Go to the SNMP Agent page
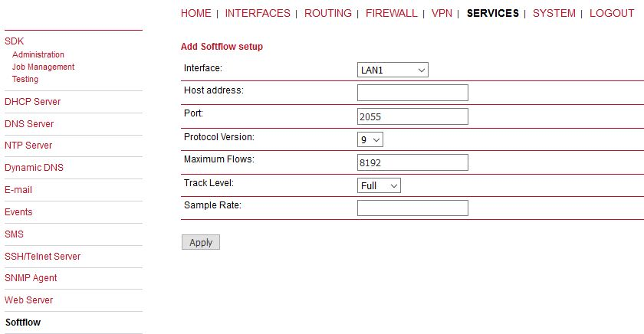This screenshot has height=334, width=644. pos(31,278)
